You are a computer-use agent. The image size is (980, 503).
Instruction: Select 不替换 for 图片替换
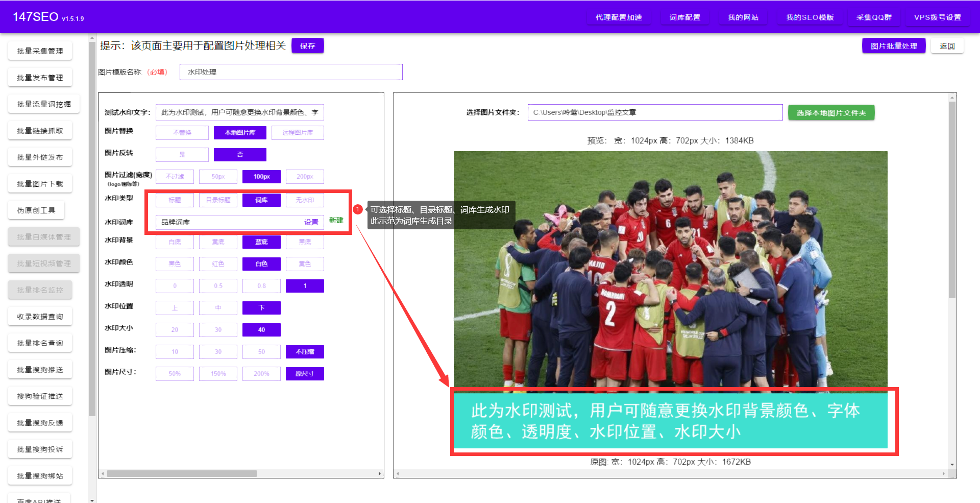(x=182, y=133)
